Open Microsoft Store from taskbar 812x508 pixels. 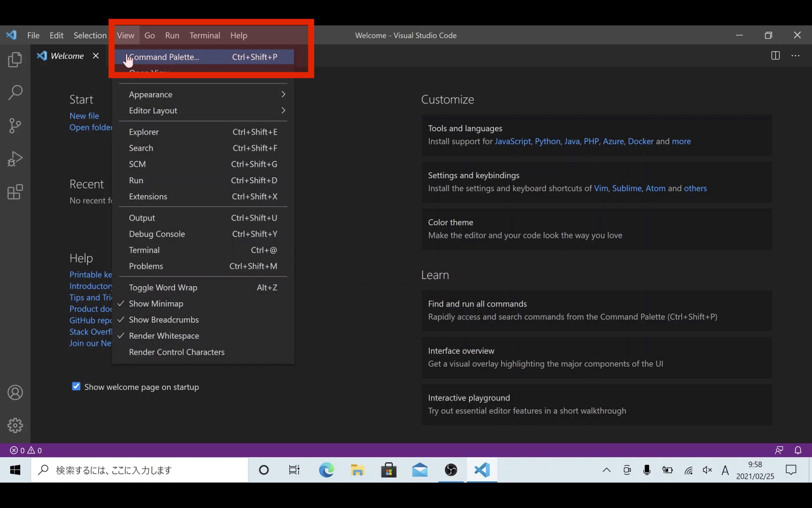click(389, 470)
